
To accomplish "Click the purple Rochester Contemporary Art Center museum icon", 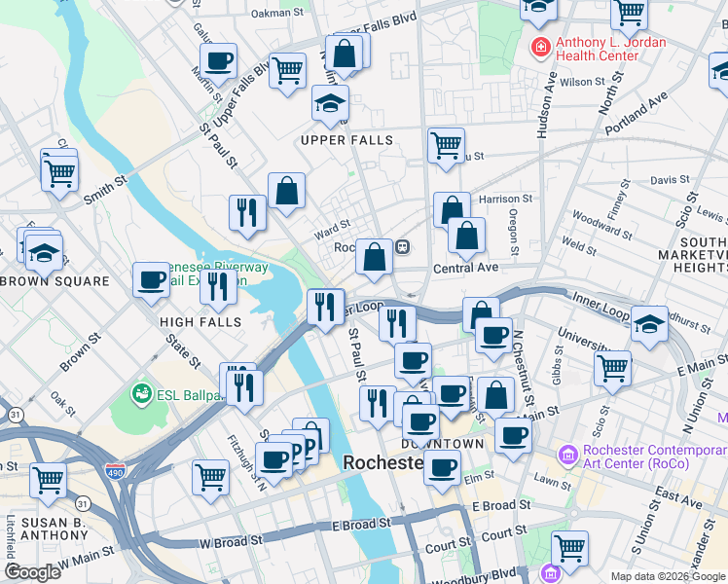I will point(567,456).
